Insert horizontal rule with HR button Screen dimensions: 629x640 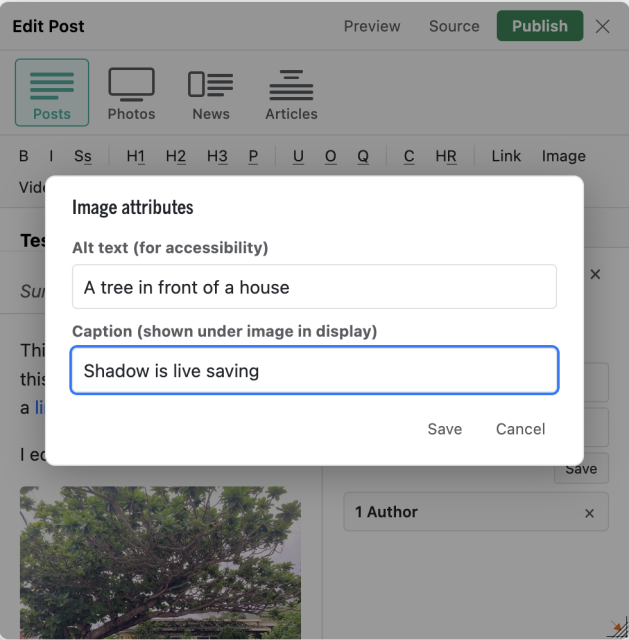coord(446,156)
